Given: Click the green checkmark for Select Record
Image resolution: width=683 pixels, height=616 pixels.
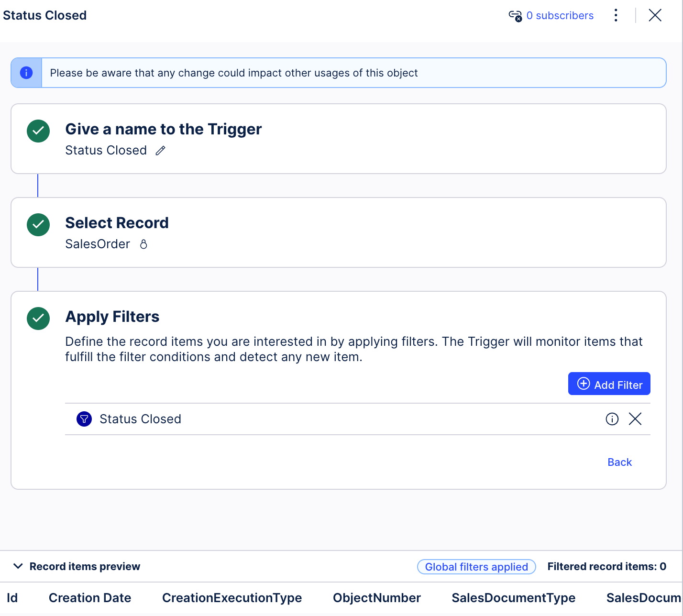Looking at the screenshot, I should click(38, 225).
